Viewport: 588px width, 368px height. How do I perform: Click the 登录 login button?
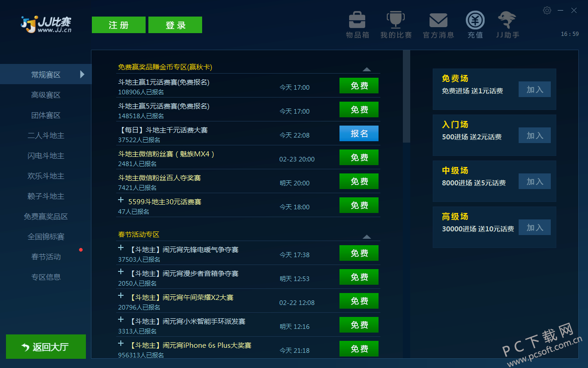pyautogui.click(x=175, y=25)
